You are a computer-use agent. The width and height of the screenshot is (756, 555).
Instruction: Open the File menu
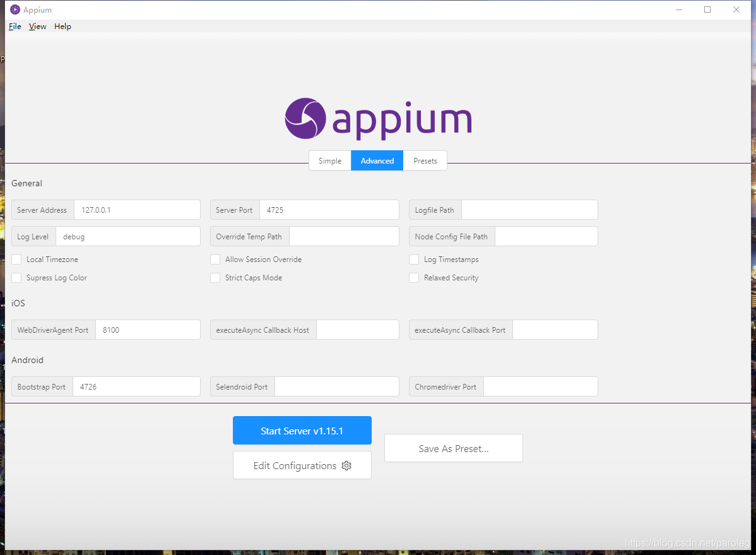click(x=15, y=26)
